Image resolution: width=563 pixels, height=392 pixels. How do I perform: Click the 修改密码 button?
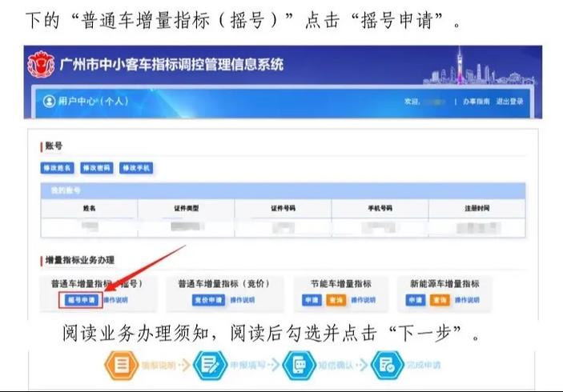(97, 168)
